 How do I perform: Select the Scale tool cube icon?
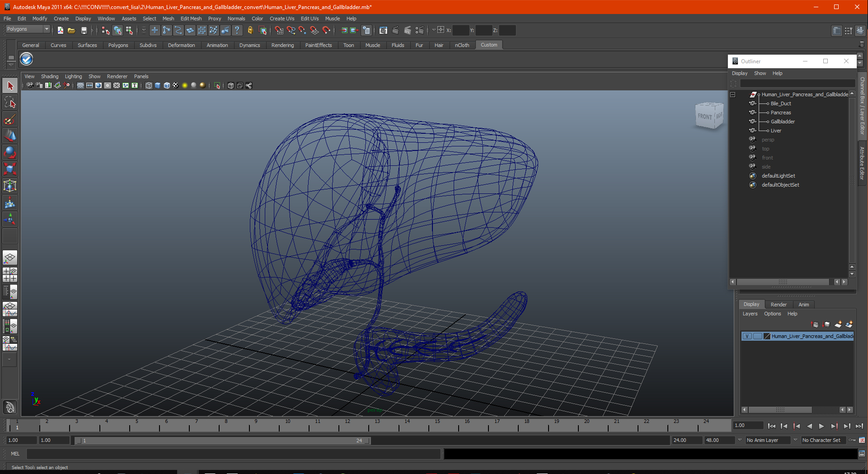pos(10,169)
